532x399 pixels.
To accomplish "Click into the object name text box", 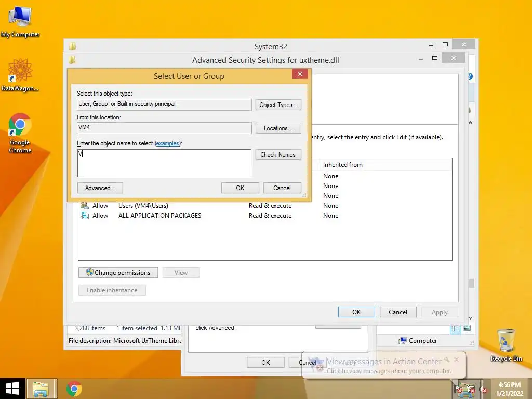I will (164, 163).
